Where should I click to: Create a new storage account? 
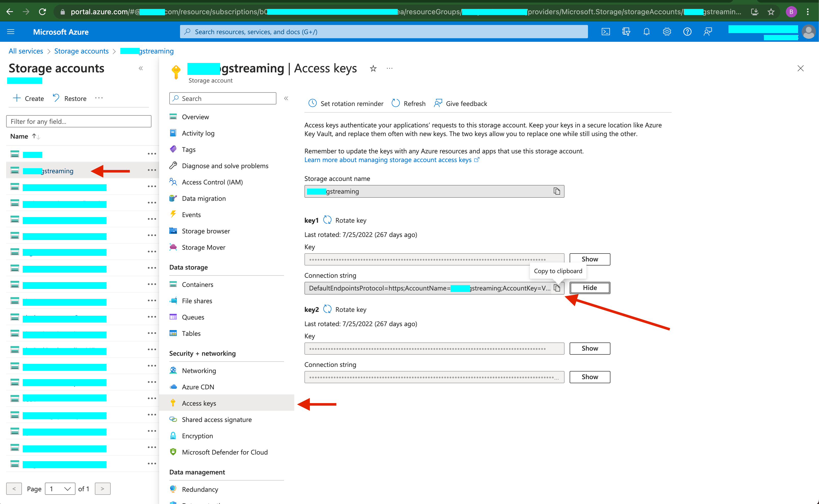(x=28, y=98)
